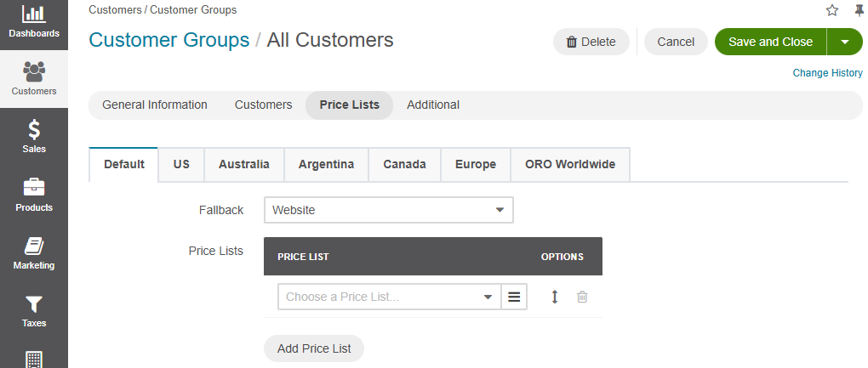Pin this page using the pin icon
Screen dimensions: 868x368
tap(859, 10)
